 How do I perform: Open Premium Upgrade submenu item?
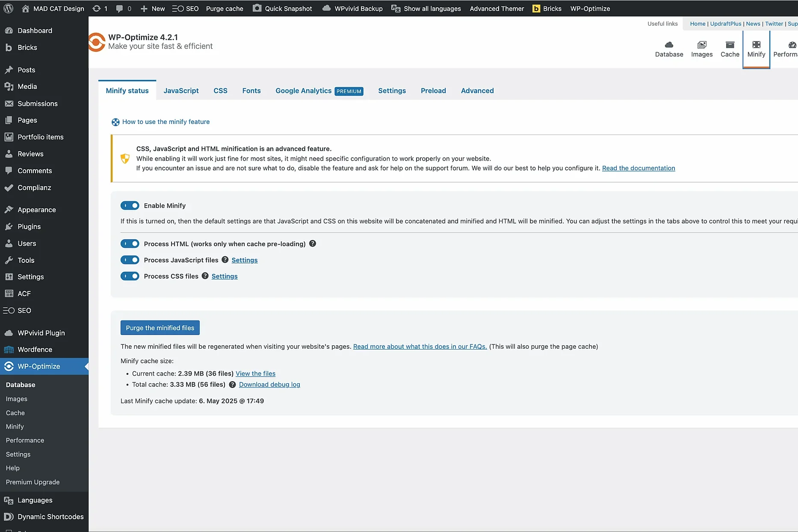coord(33,482)
